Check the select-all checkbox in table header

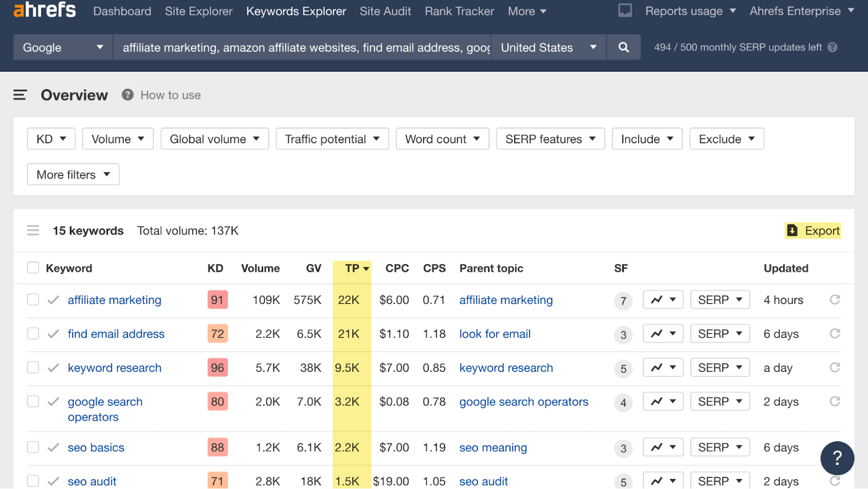33,267
